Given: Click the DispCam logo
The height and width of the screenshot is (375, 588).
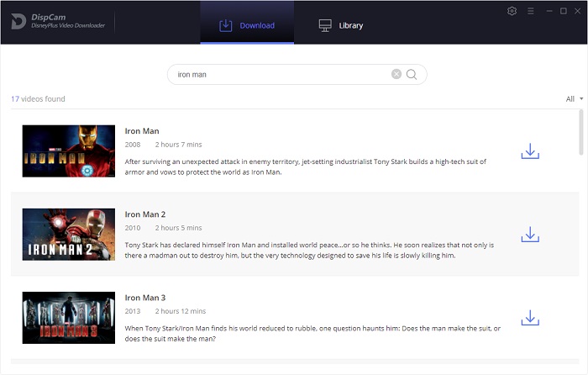Looking at the screenshot, I should tap(18, 22).
